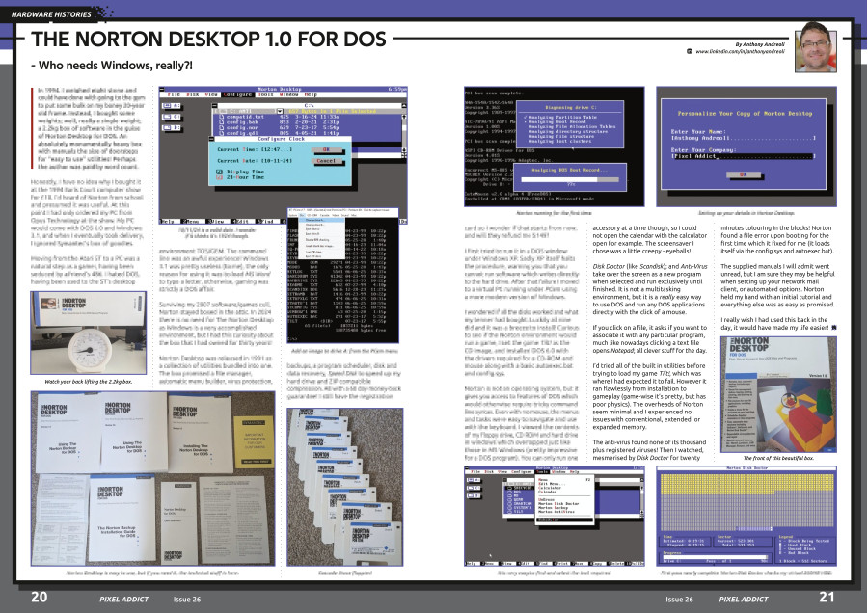The height and width of the screenshot is (613, 868).
Task: Click DOS folder icon in bottom screenshot
Action: pyautogui.click(x=510, y=492)
